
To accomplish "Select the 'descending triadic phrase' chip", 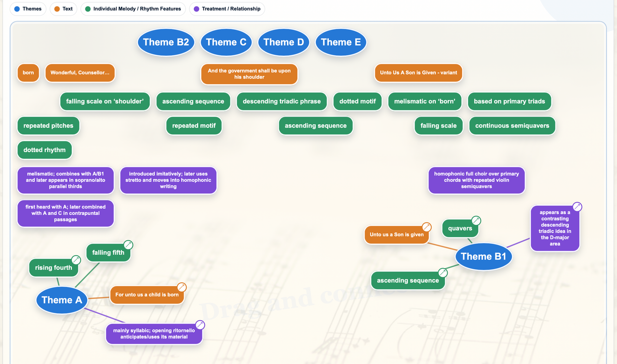I will (282, 102).
